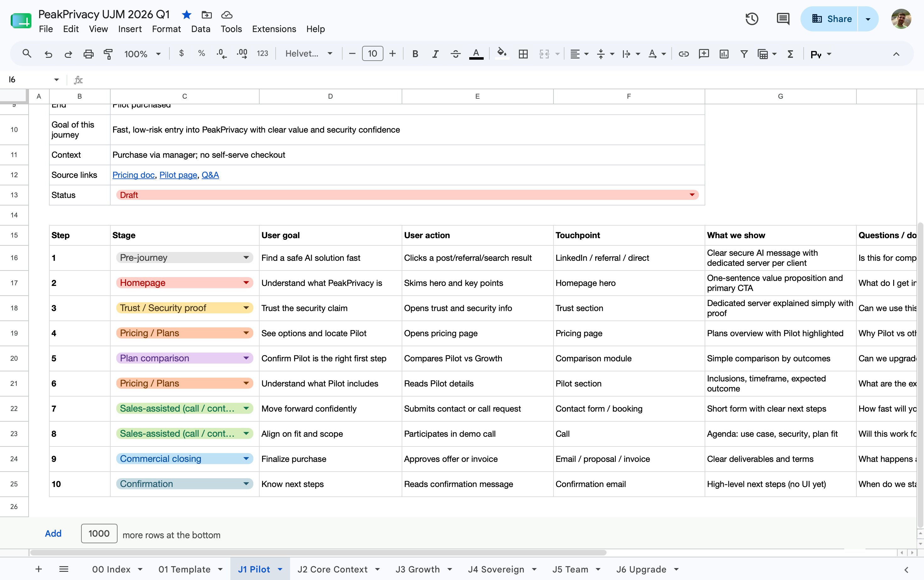Open the Extensions menu
This screenshot has width=924, height=580.
pyautogui.click(x=274, y=29)
